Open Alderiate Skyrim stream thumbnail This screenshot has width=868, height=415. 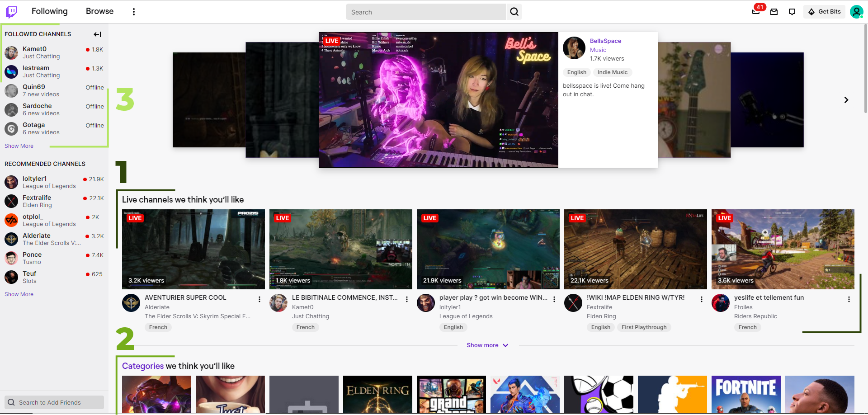193,249
